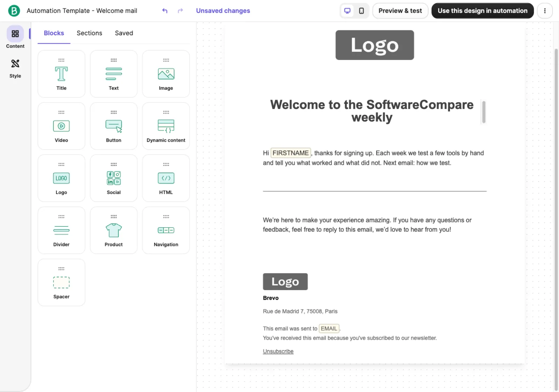Viewport: 559px width, 392px height.
Task: Select the Title block
Action: click(61, 74)
